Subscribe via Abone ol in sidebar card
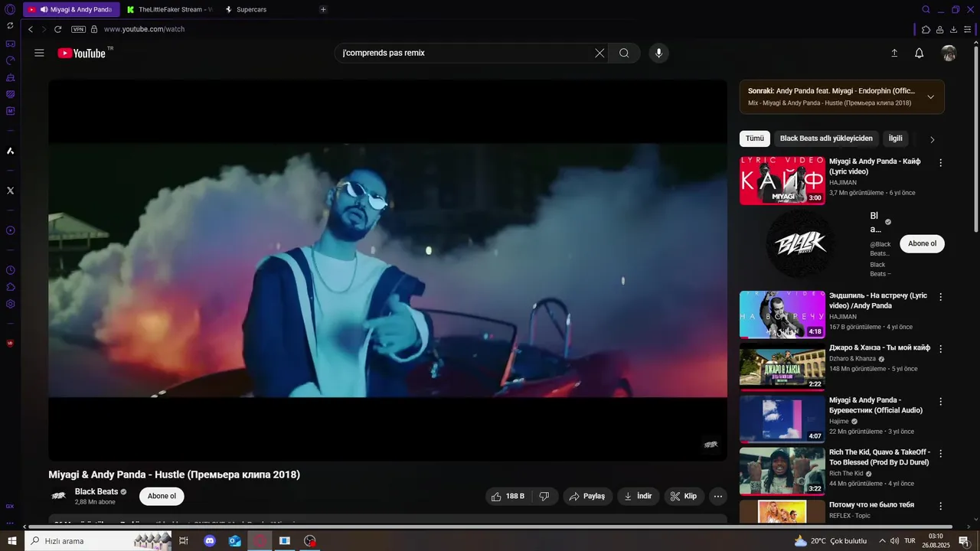980x551 pixels. pos(922,243)
